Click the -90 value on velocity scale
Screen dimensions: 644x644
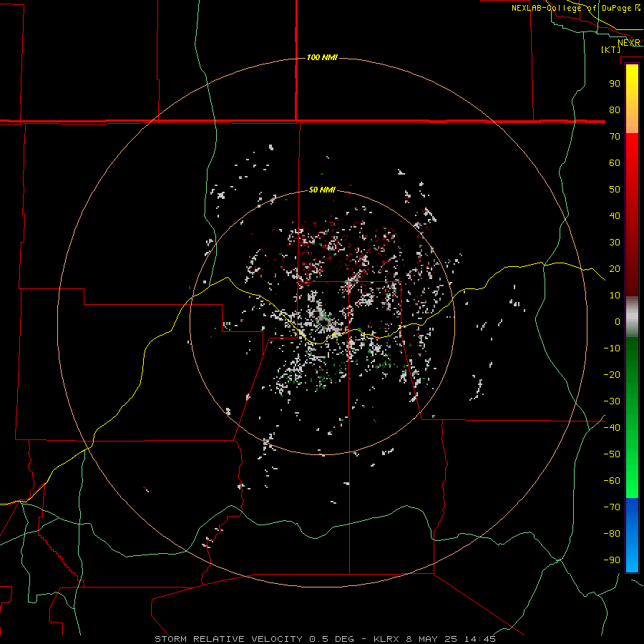[x=612, y=560]
